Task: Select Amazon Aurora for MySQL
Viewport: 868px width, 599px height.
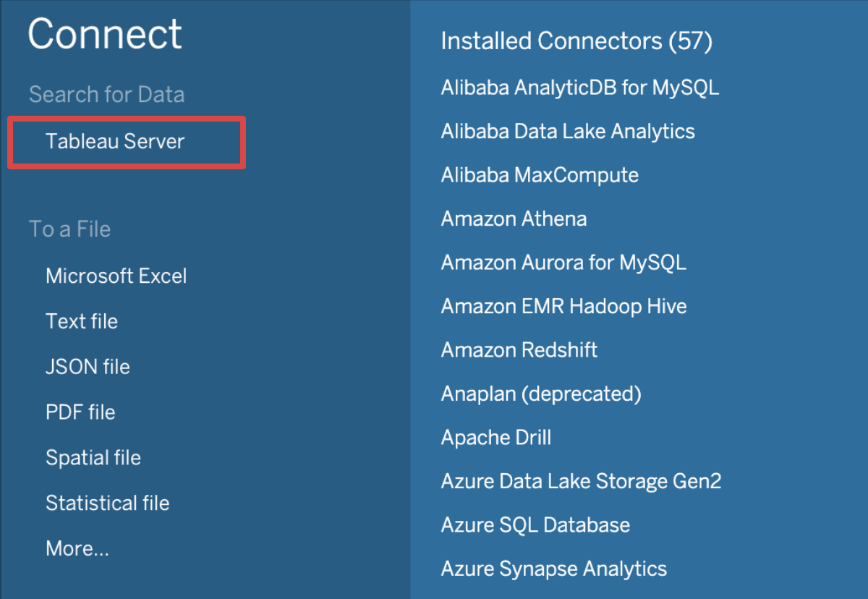Action: [x=563, y=262]
